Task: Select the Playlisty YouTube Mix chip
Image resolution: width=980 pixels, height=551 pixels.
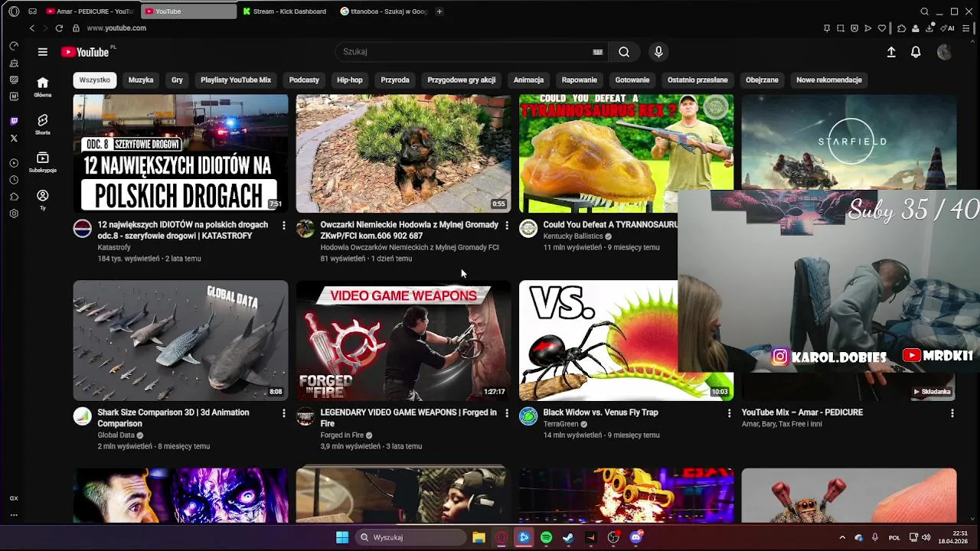Action: point(236,80)
